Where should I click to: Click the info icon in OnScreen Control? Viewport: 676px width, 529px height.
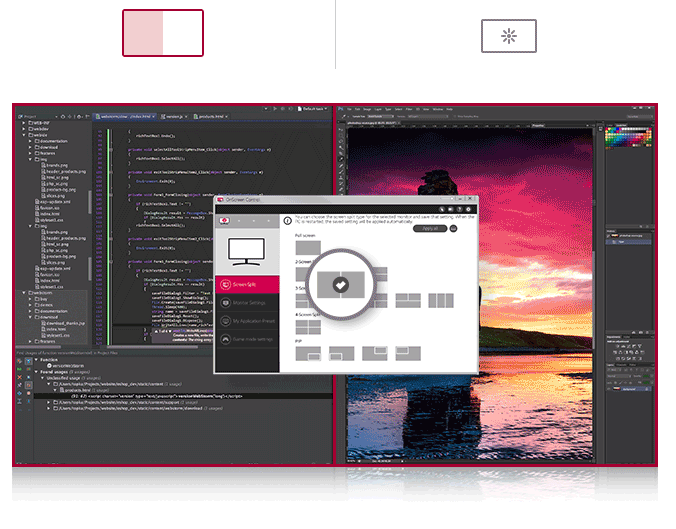click(288, 221)
